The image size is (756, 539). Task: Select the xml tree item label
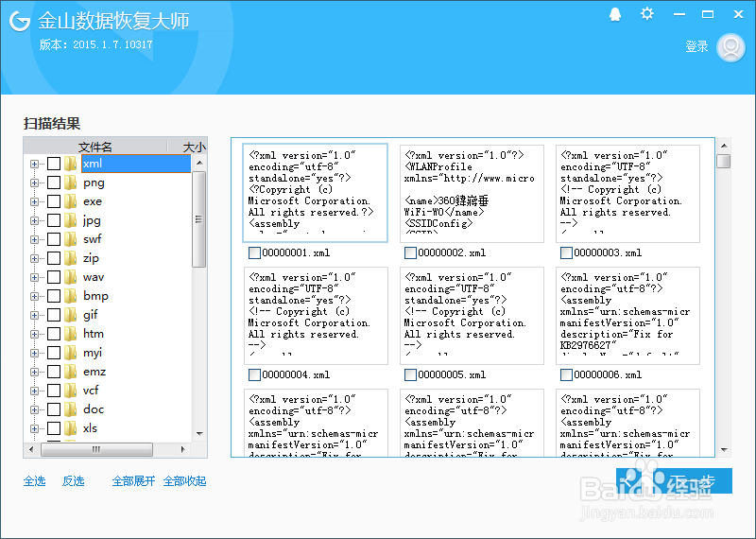(x=136, y=164)
